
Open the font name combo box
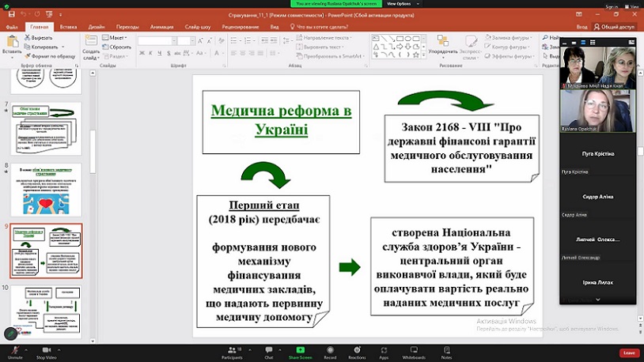coord(157,40)
